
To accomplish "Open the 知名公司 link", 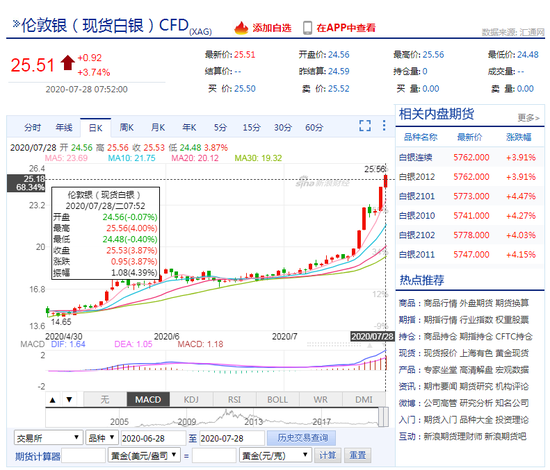I will (512, 403).
